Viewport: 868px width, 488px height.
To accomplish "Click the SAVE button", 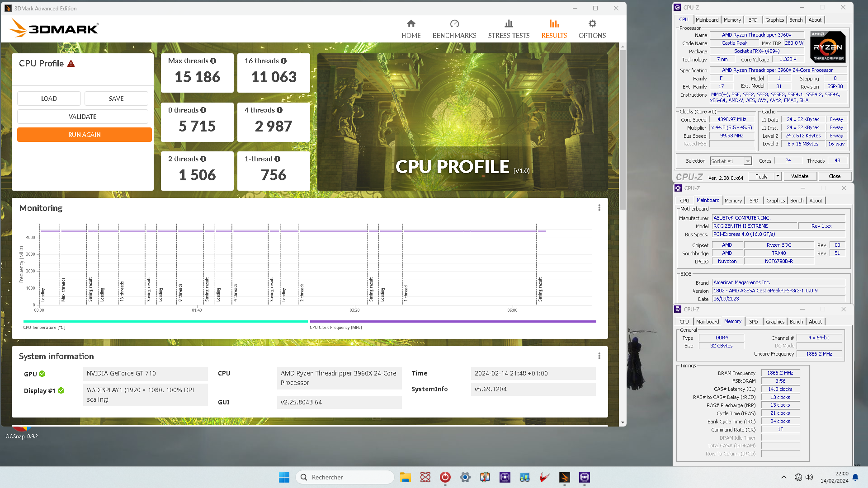I will pos(116,99).
